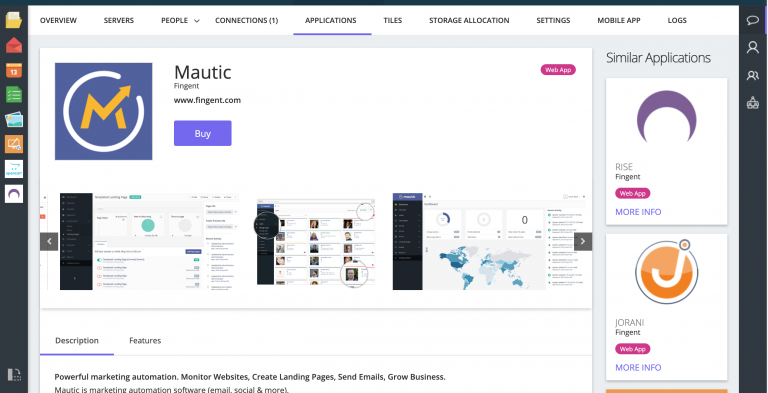The image size is (768, 393).
Task: Select the Description tab
Action: tap(77, 341)
